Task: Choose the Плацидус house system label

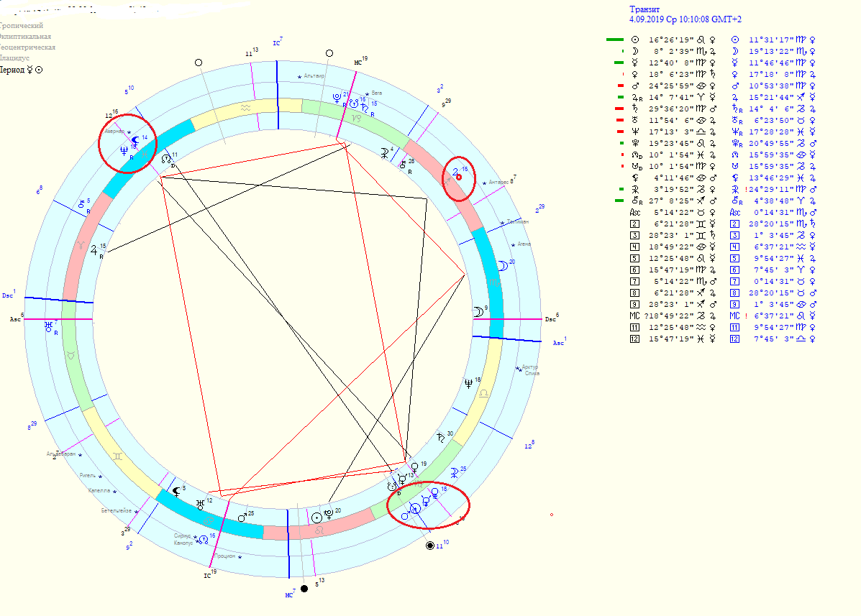Action: [15, 58]
